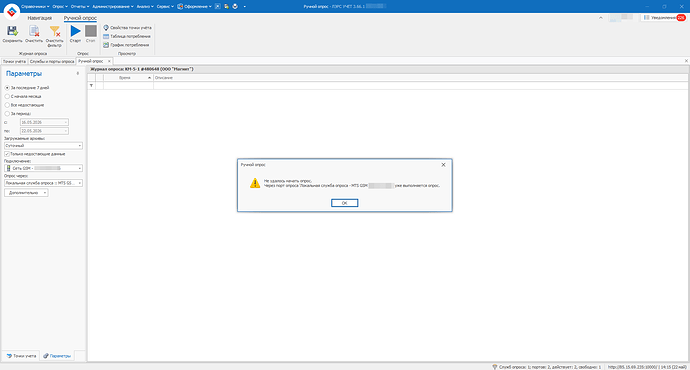690x370 pixels.
Task: Open the Оформление menu
Action: 195,7
